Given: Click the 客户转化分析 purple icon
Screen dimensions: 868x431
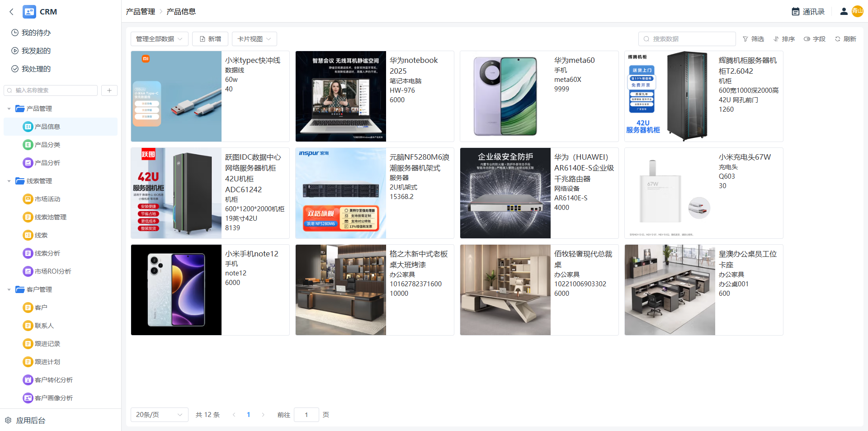Looking at the screenshot, I should click(x=28, y=380).
